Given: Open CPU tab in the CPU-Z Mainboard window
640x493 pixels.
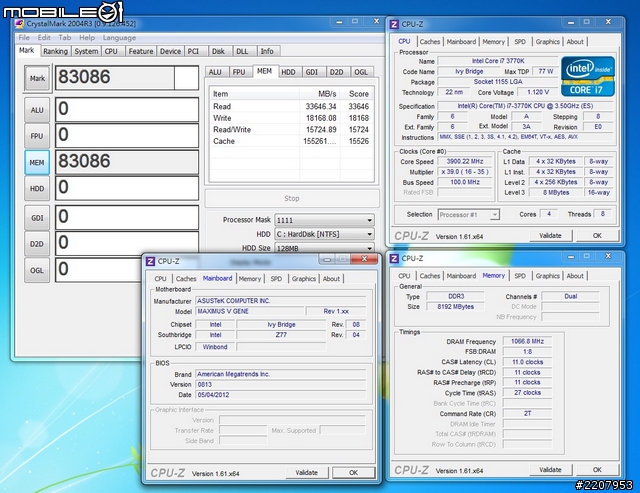Looking at the screenshot, I should (x=160, y=279).
